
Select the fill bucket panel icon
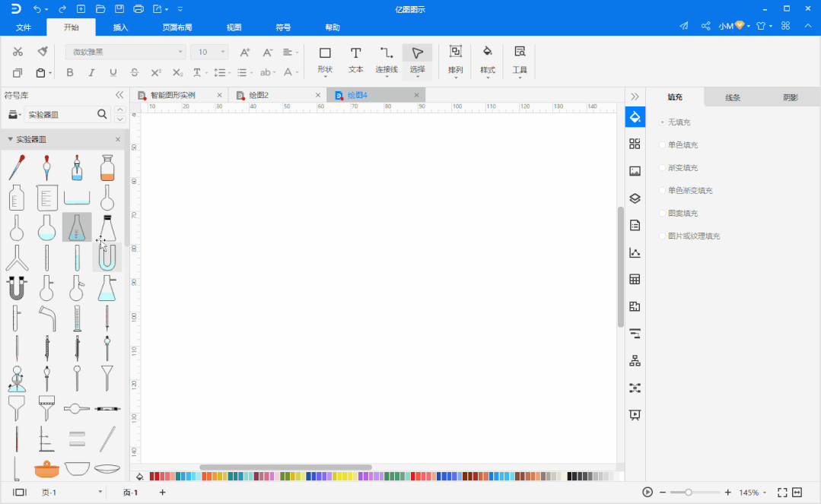pos(635,117)
